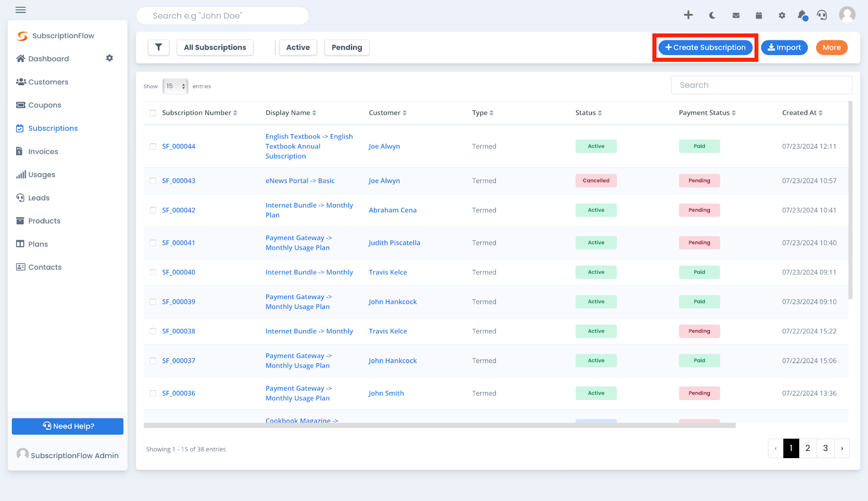Image resolution: width=868 pixels, height=501 pixels.
Task: Open customer Abraham Cena link
Action: [x=393, y=210]
